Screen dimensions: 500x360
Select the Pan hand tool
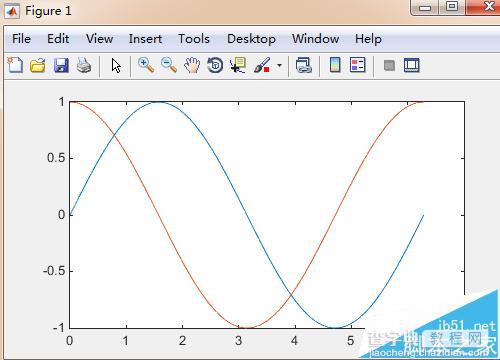tap(192, 65)
